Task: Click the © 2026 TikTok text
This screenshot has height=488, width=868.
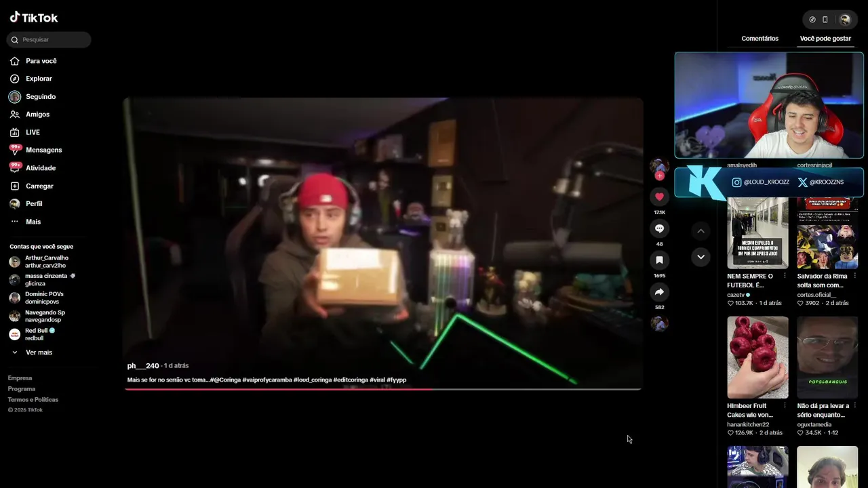Action: point(25,410)
